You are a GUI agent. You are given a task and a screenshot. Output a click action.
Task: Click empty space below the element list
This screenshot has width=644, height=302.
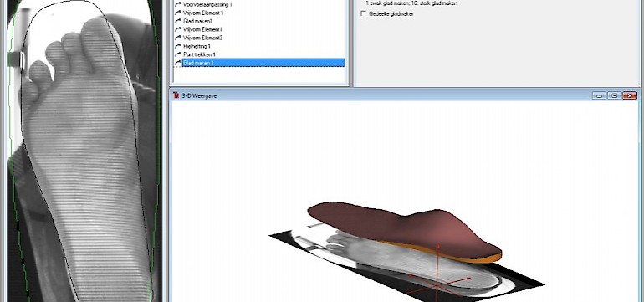(260, 76)
